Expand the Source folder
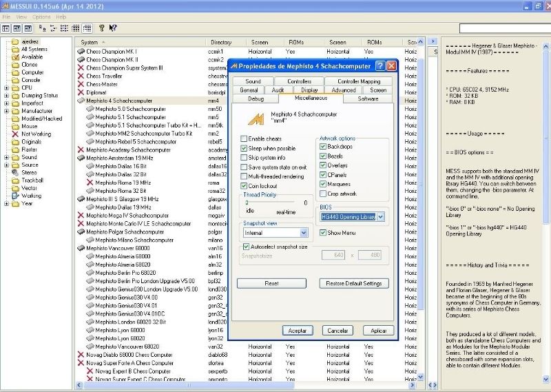The width and height of the screenshot is (551, 392). 6,165
